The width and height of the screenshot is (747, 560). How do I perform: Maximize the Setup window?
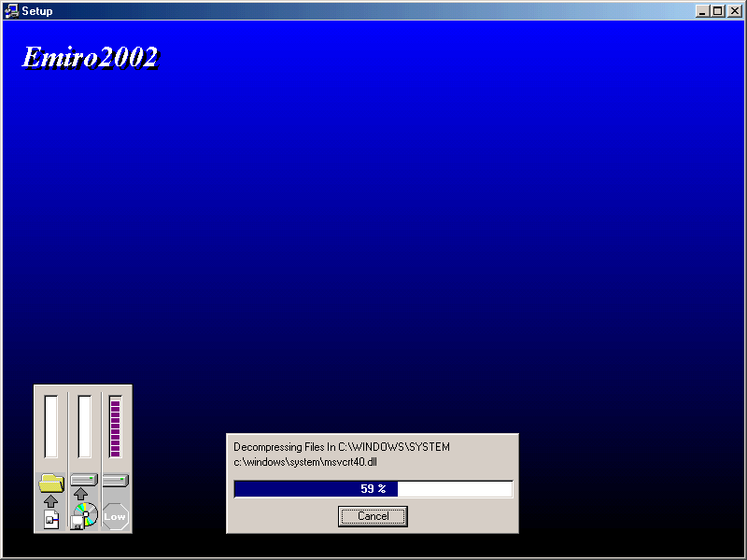pos(717,11)
